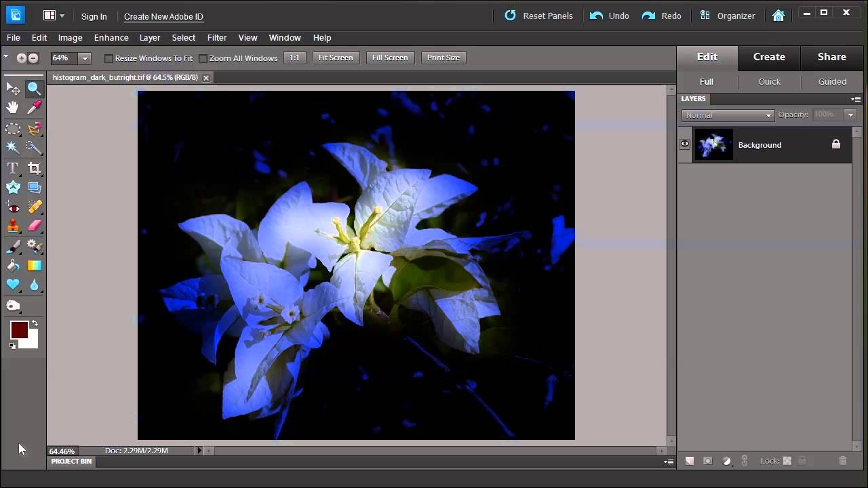Click the zoom in plus icon
868x488 pixels.
[x=22, y=58]
